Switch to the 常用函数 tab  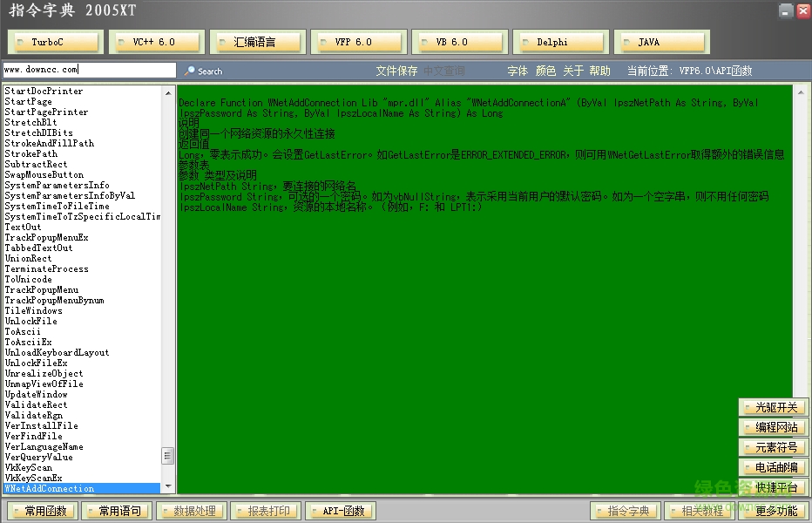click(x=42, y=512)
